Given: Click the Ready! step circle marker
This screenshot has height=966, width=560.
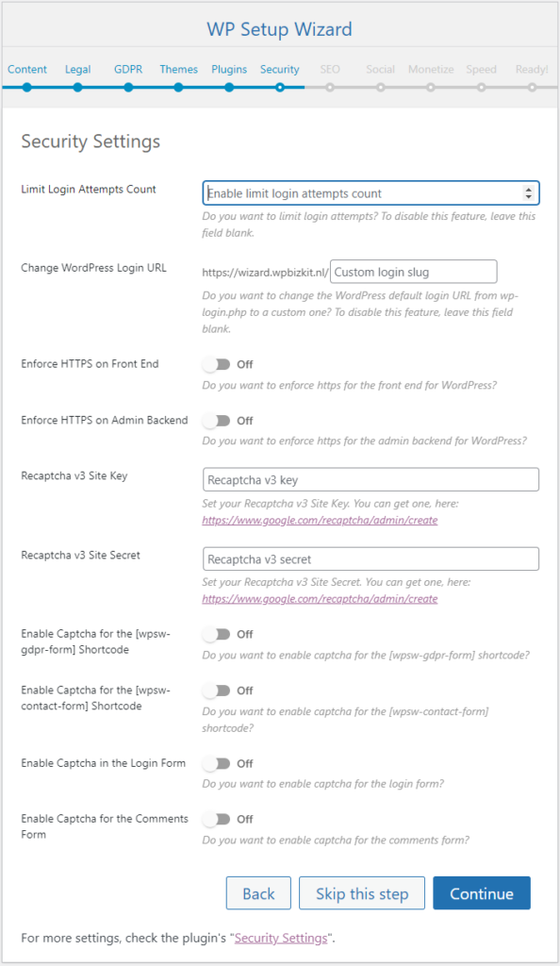Looking at the screenshot, I should (x=532, y=88).
